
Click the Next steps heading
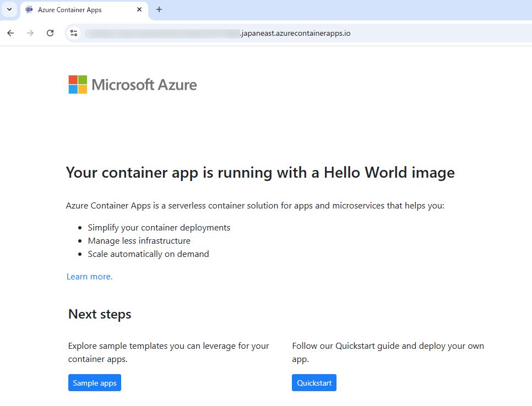(100, 315)
